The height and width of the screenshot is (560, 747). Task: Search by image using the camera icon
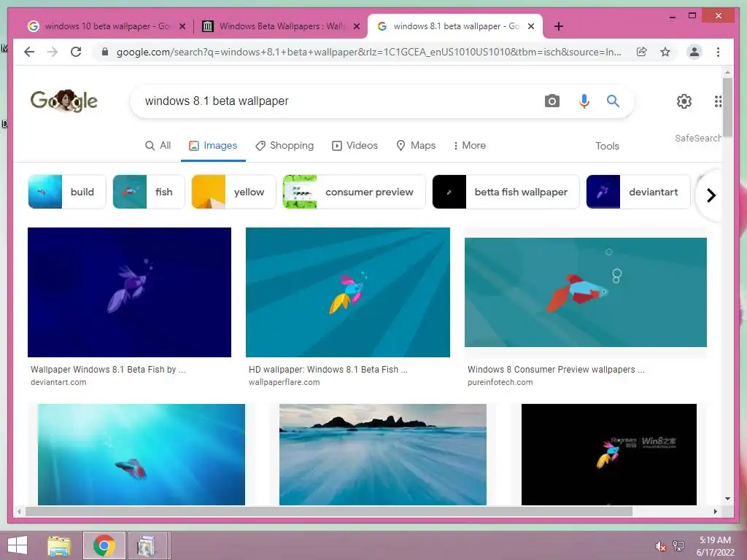point(552,101)
